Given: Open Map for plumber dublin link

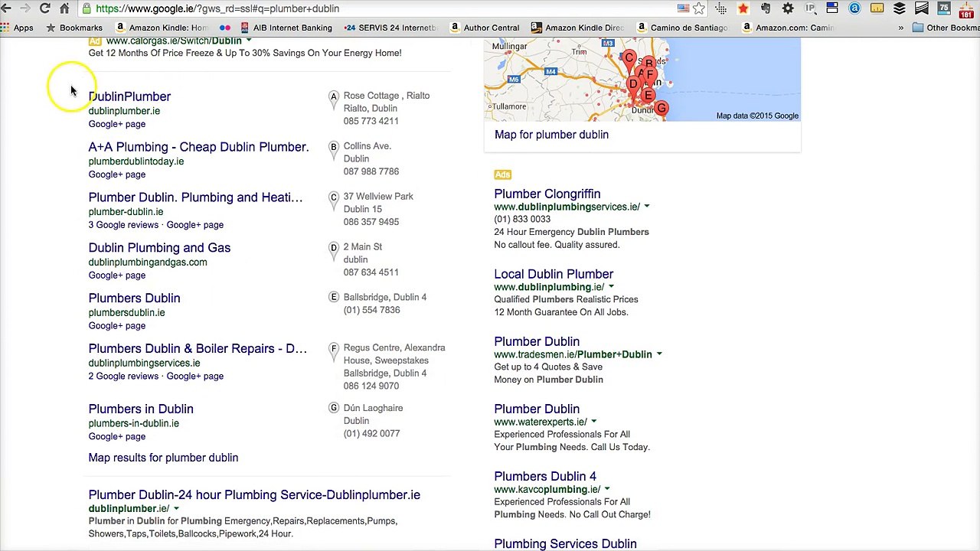Looking at the screenshot, I should pyautogui.click(x=551, y=135).
